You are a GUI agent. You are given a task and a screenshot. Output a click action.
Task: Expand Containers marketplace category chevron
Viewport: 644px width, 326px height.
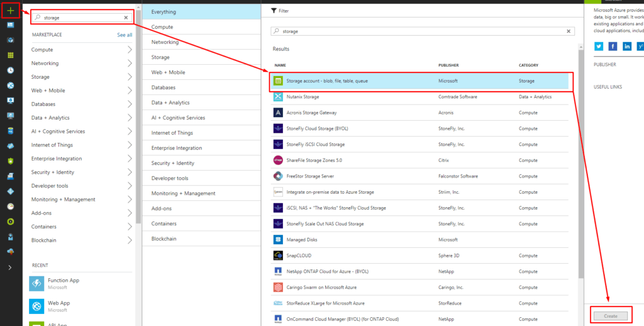pyautogui.click(x=130, y=227)
